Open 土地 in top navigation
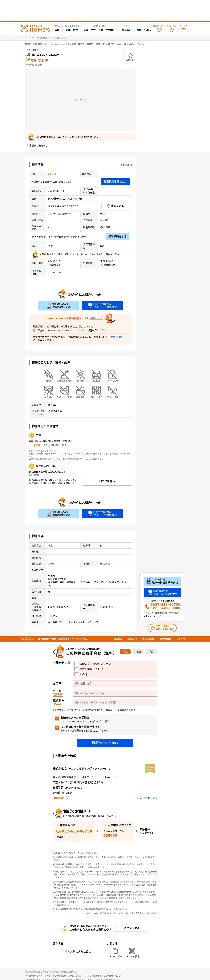The height and width of the screenshot is (980, 210). (x=100, y=30)
